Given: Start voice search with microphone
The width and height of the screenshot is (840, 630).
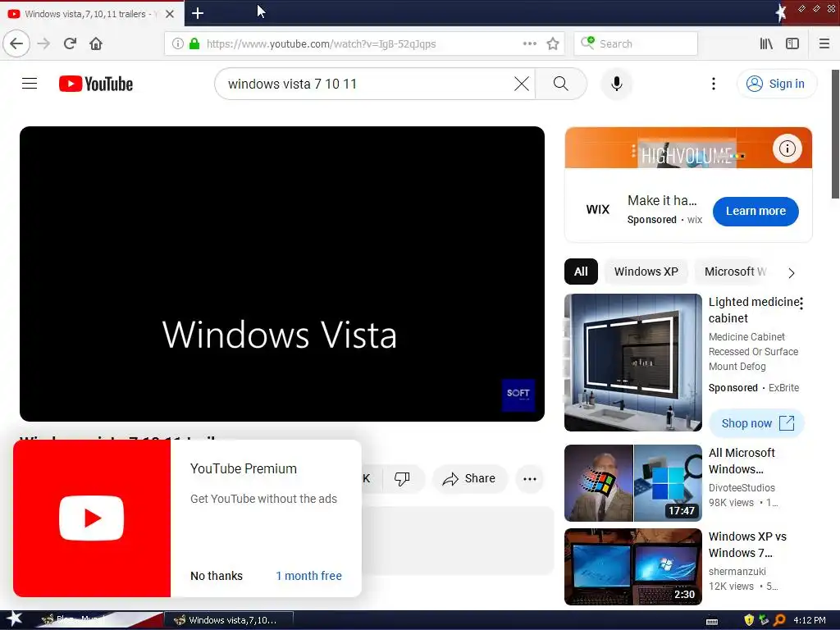Looking at the screenshot, I should click(x=617, y=84).
